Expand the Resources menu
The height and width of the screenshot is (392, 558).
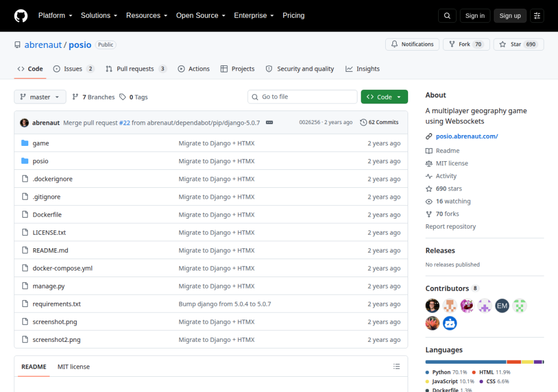coord(147,16)
